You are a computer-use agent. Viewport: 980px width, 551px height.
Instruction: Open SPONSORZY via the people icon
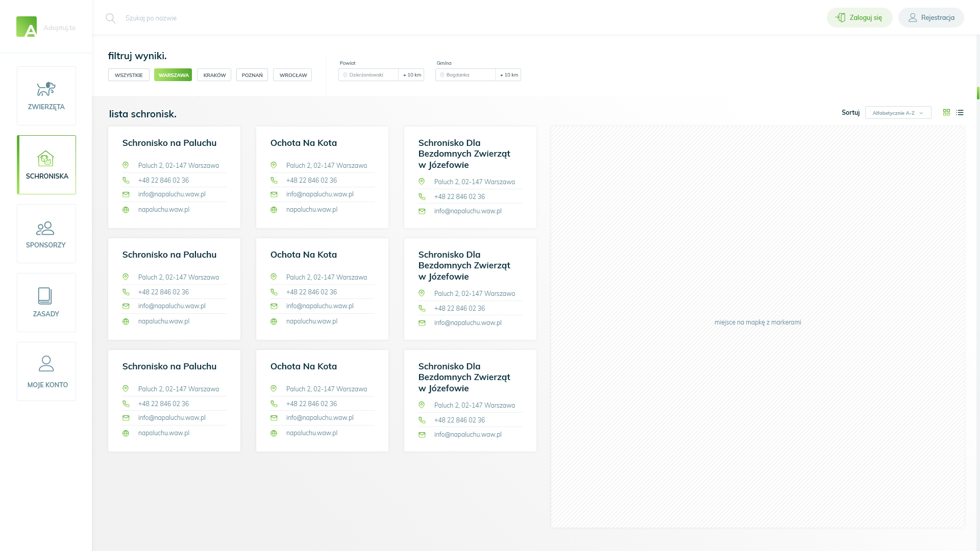click(x=45, y=228)
